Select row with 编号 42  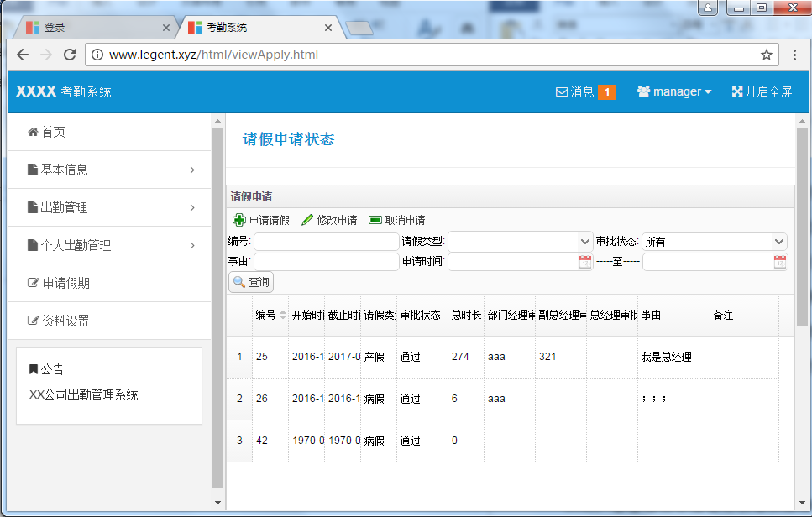502,441
